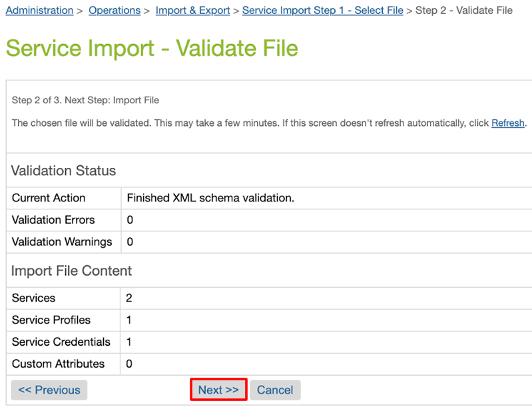Go to the Operations breadcrumb
The width and height of the screenshot is (532, 411).
tap(115, 11)
